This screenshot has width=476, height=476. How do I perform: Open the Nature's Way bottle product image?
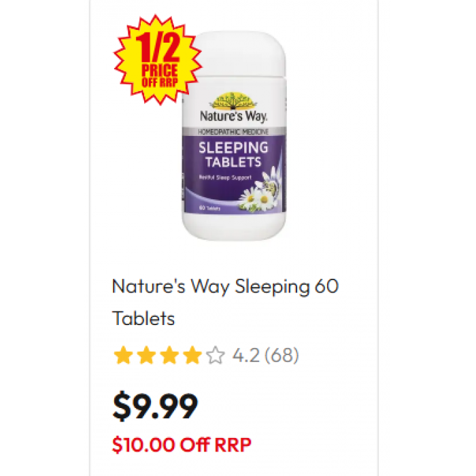(234, 136)
